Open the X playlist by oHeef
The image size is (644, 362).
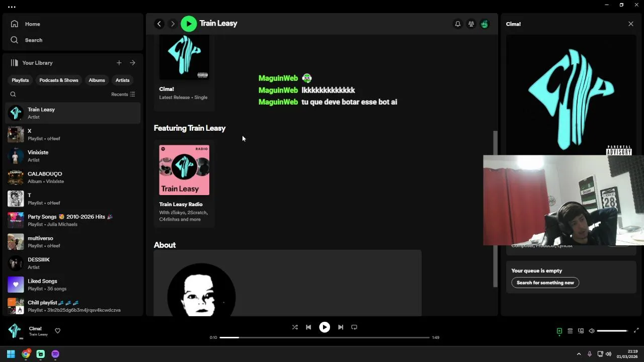(73, 134)
